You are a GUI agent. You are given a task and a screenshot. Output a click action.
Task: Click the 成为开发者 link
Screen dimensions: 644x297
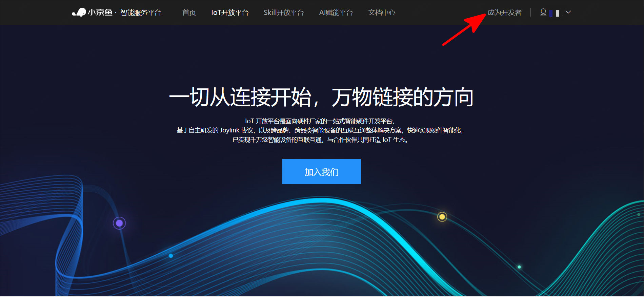[x=504, y=13]
